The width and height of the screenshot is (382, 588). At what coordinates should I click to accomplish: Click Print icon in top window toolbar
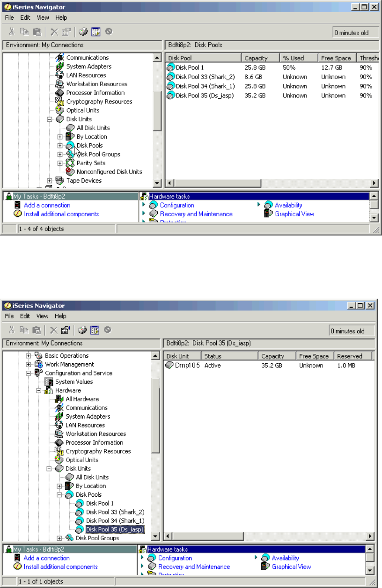point(83,32)
